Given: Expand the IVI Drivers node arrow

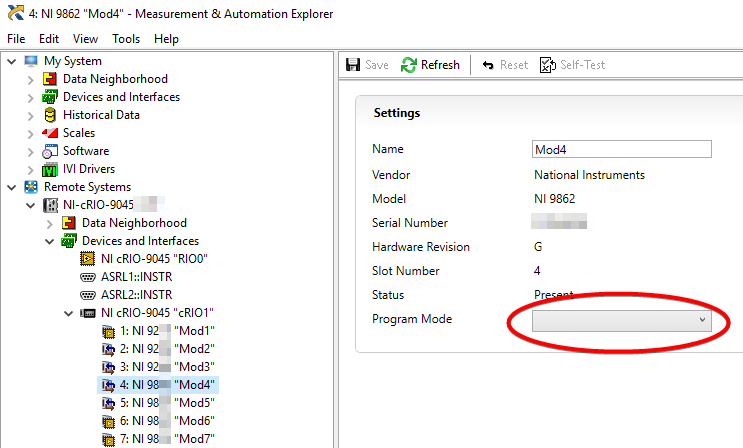Looking at the screenshot, I should [x=31, y=169].
